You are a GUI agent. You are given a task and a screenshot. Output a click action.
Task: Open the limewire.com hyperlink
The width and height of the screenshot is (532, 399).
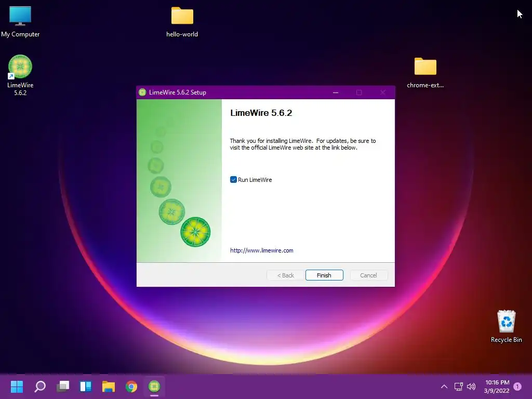[x=262, y=250]
